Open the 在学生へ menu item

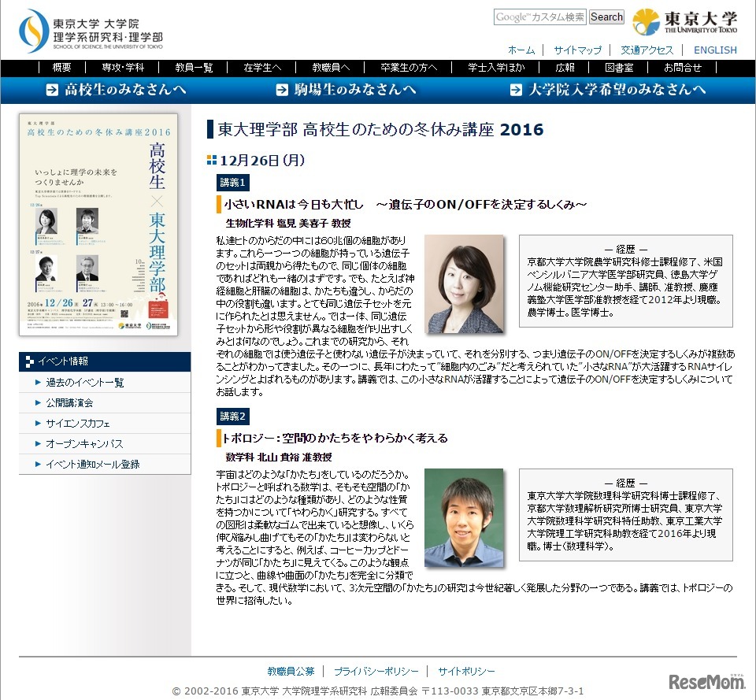tap(262, 68)
